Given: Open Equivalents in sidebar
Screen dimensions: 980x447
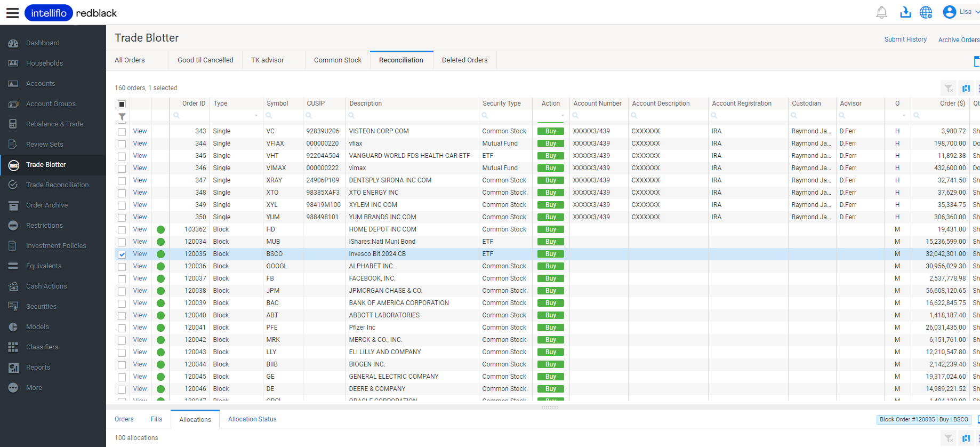Looking at the screenshot, I should [x=44, y=266].
